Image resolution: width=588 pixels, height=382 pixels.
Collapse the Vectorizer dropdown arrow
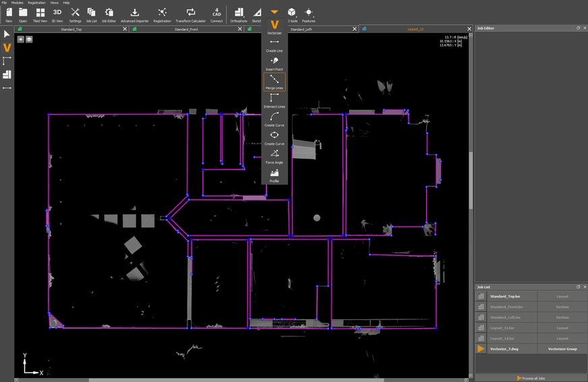pyautogui.click(x=274, y=11)
